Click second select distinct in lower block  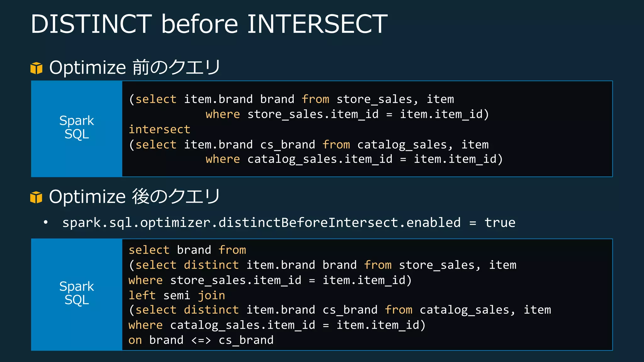[187, 310]
